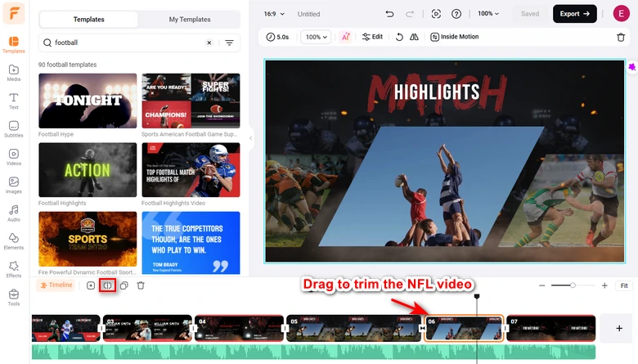638x364 pixels.
Task: Open the Text tool in sidebar
Action: pos(13,101)
